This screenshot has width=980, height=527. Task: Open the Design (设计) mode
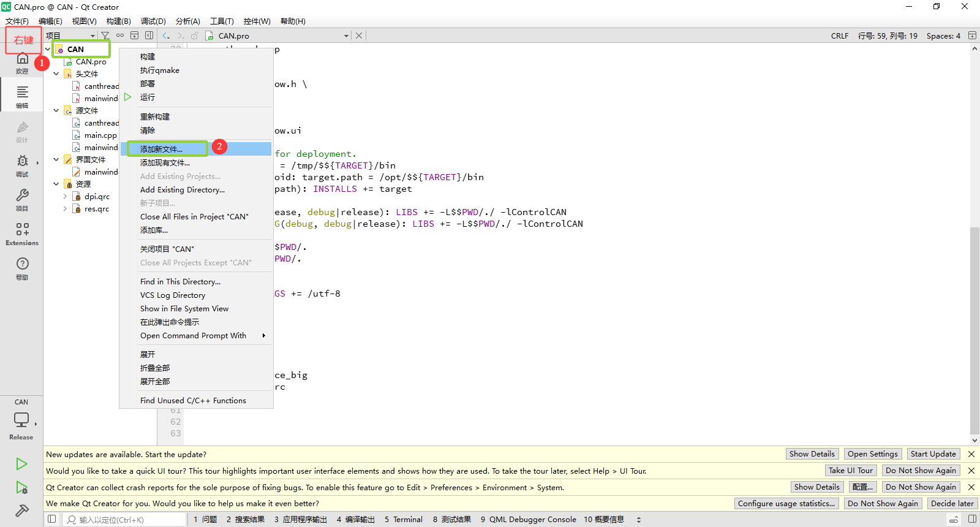(x=22, y=131)
